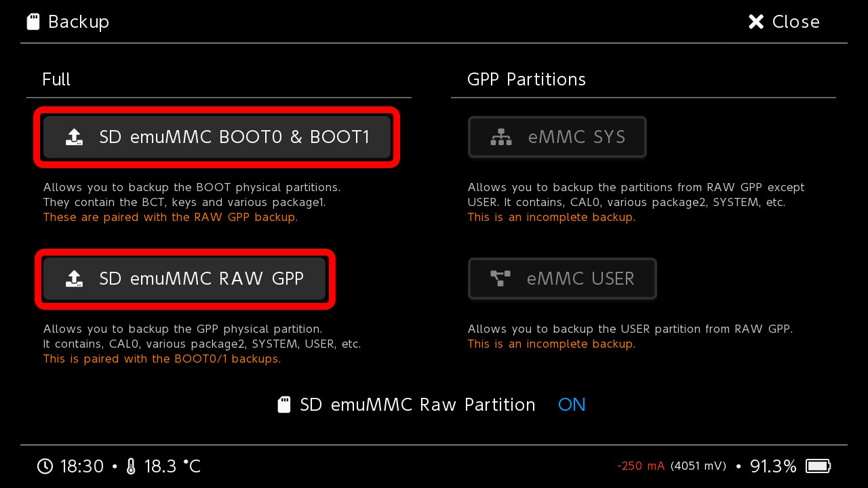Click the SD card icon beside Backup title

(33, 22)
